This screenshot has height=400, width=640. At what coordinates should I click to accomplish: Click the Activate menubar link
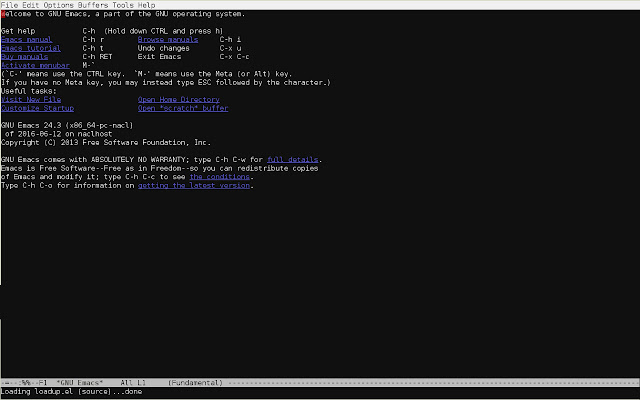pos(35,65)
